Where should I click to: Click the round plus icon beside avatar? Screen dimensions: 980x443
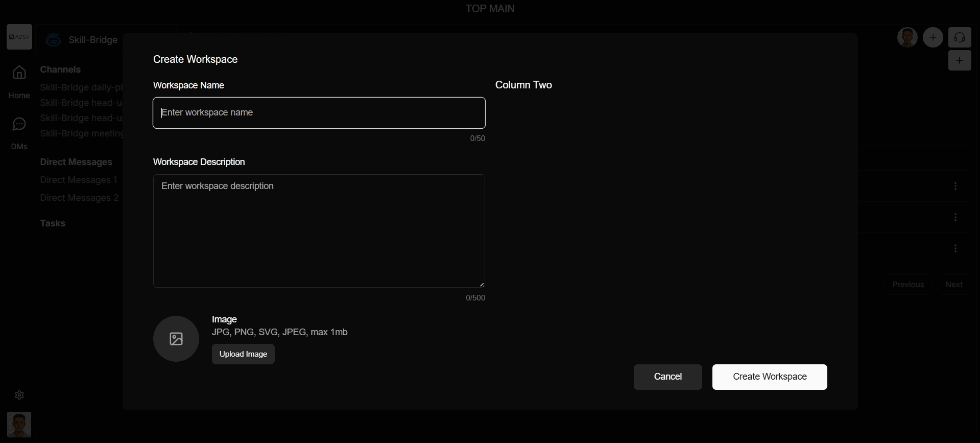[x=933, y=37]
